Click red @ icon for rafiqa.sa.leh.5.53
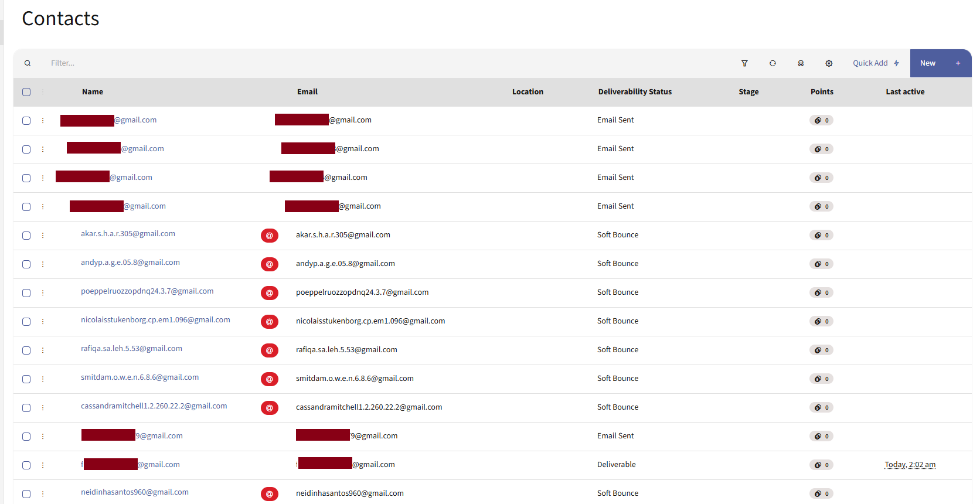Viewport: 980px width, 504px height. [270, 350]
